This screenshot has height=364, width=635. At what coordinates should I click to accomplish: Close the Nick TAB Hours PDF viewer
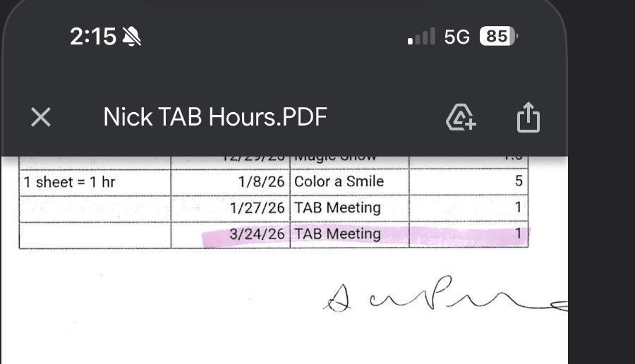pos(41,117)
